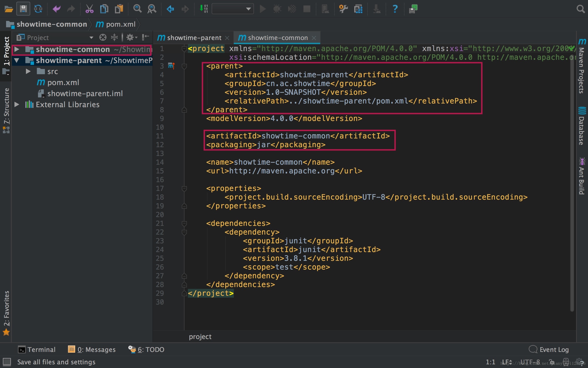Click the Paste clipboard icon

tap(119, 9)
